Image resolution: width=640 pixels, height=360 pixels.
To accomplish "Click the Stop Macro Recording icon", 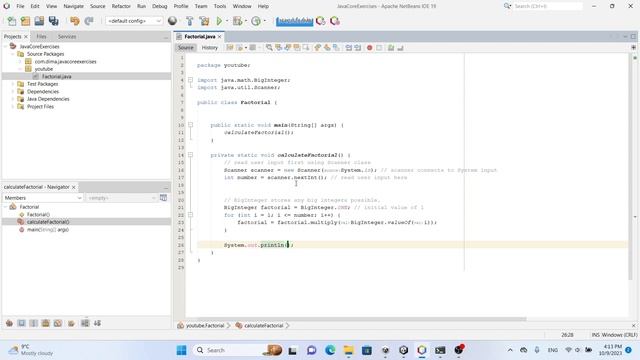I will point(379,48).
